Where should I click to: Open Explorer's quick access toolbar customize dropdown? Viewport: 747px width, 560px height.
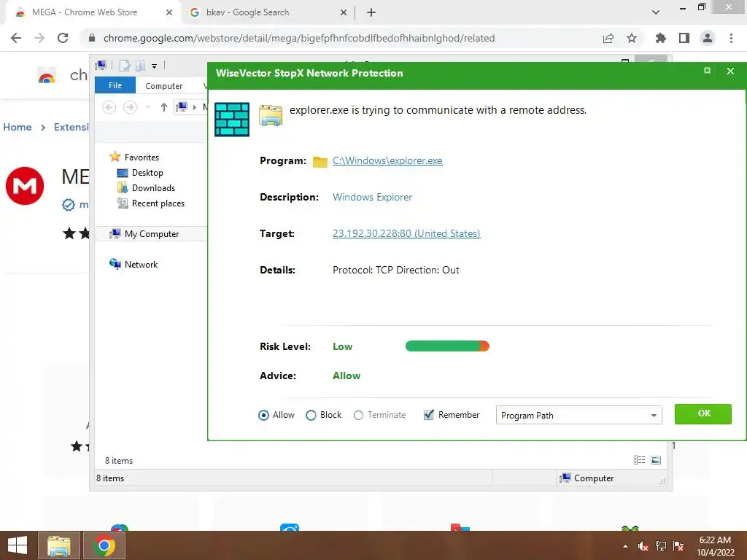[155, 66]
